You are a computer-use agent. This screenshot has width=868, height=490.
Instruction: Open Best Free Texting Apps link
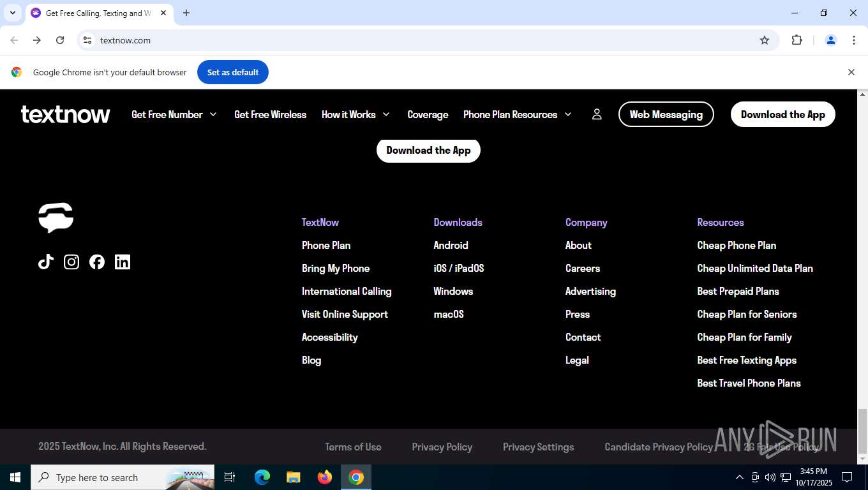[747, 360]
